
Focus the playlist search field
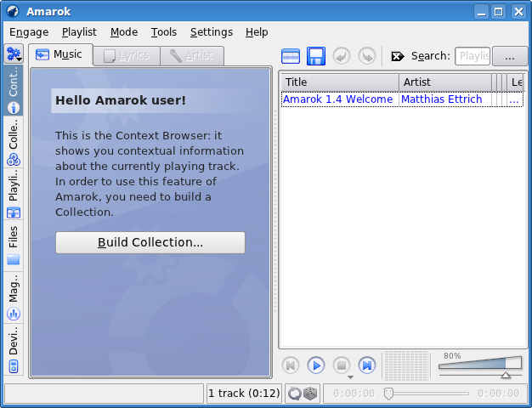[473, 56]
